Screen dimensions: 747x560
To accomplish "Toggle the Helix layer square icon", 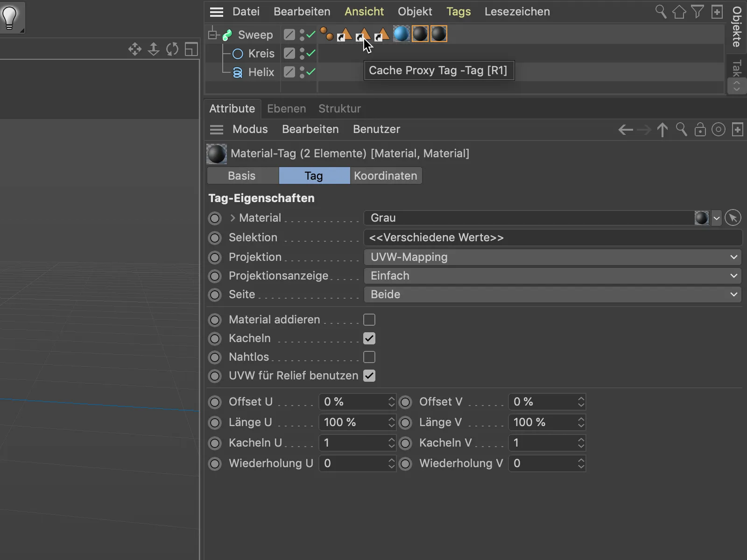I will pos(289,72).
